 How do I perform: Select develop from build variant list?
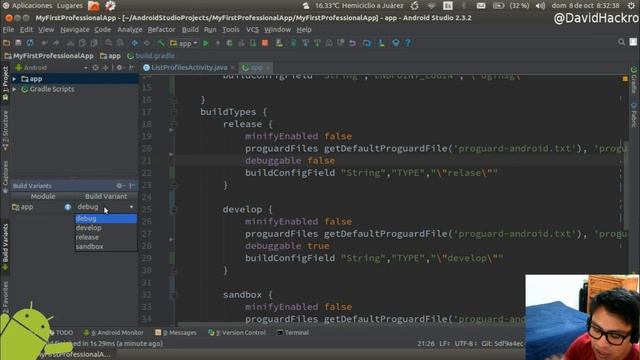(x=89, y=228)
